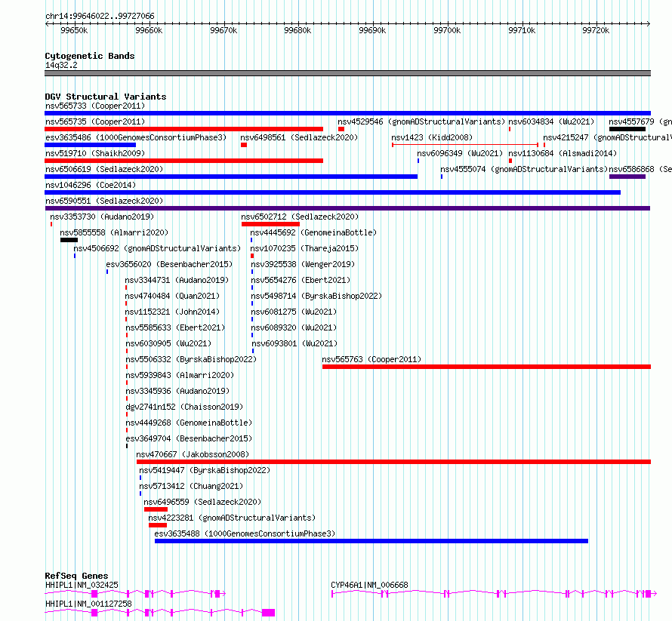Click nsv6081275 (Wu2021) label
Viewport: 672px width, 621px height.
[x=294, y=312]
